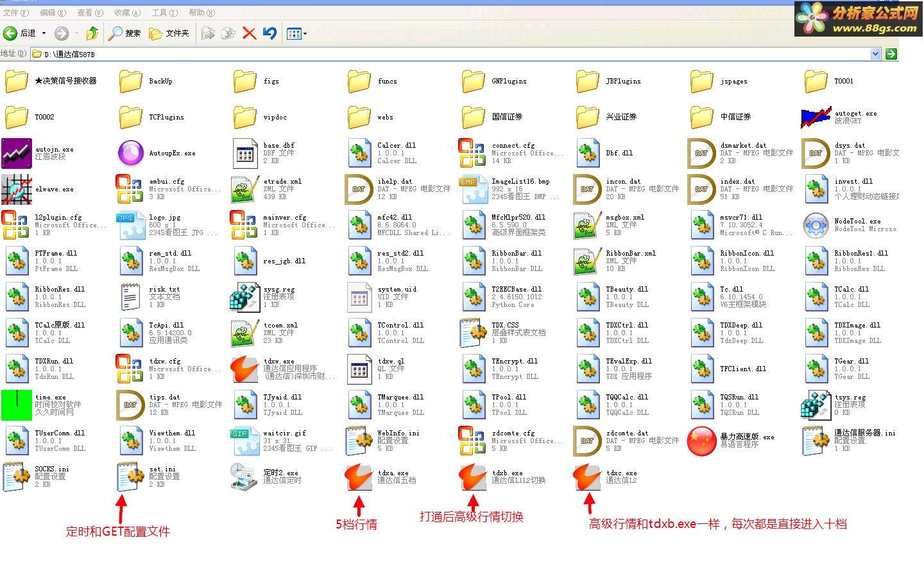Select the 定时2.exe 通达信定时 icon
The image size is (924, 578).
click(244, 477)
